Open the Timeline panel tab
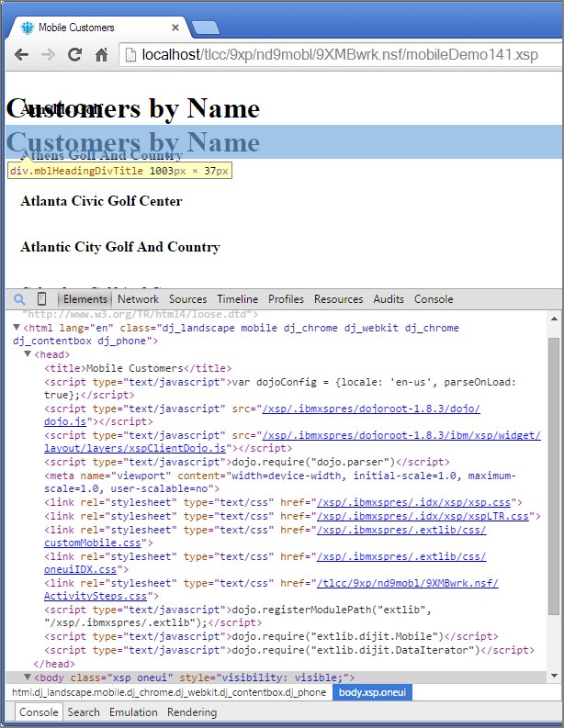The height and width of the screenshot is (728, 564). pyautogui.click(x=237, y=299)
